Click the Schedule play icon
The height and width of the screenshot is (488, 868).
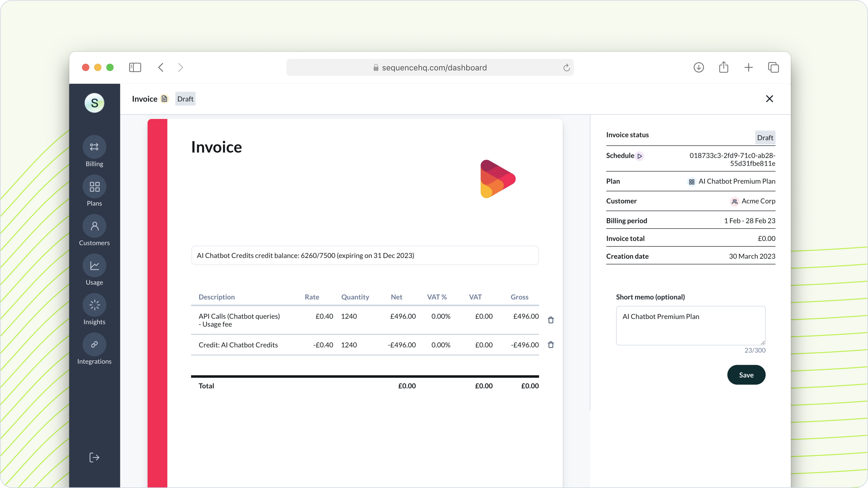[640, 156]
